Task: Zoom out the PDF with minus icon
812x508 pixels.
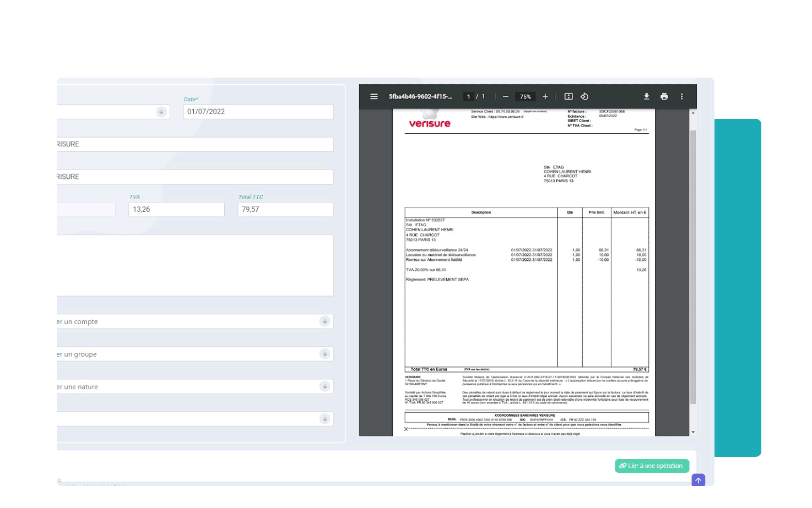Action: (506, 96)
